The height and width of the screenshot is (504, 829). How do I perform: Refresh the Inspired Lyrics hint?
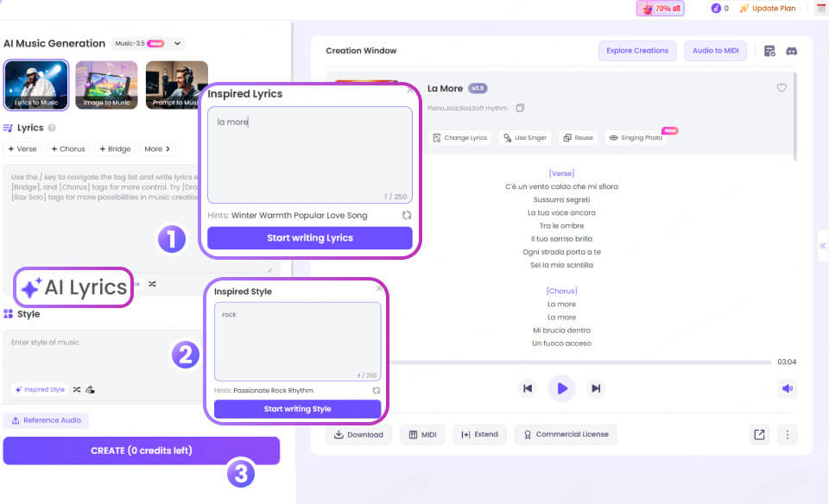(x=407, y=215)
